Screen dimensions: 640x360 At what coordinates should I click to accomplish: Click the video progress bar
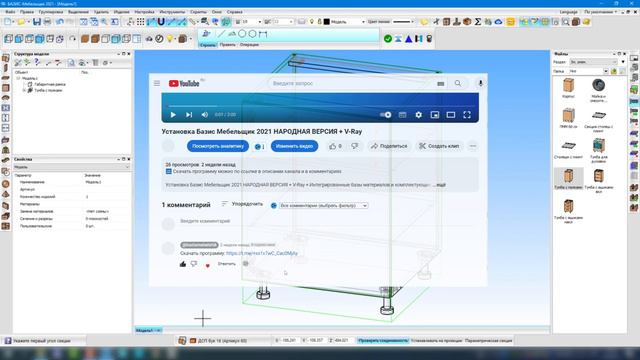(320, 106)
